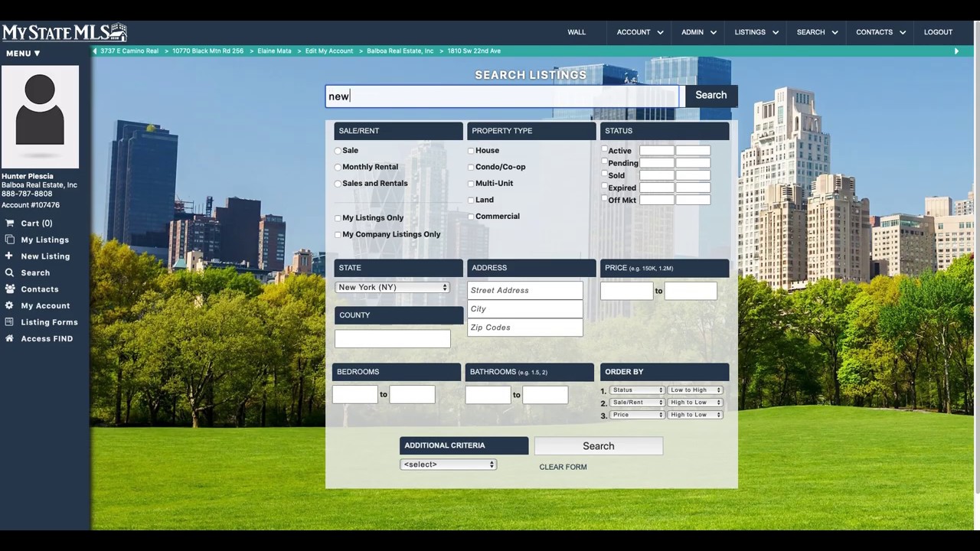The width and height of the screenshot is (980, 551).
Task: Click the CLEAR FORM link
Action: tap(563, 467)
